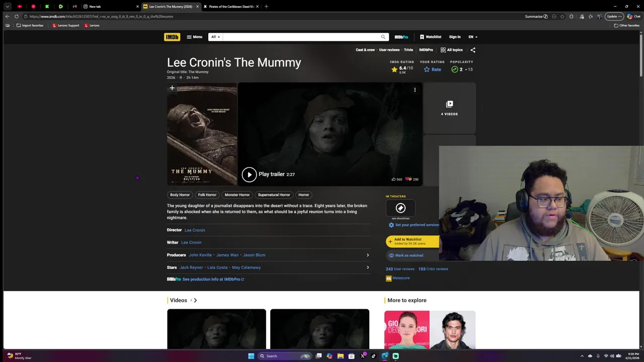Open File Explorer from the taskbar

(x=341, y=356)
